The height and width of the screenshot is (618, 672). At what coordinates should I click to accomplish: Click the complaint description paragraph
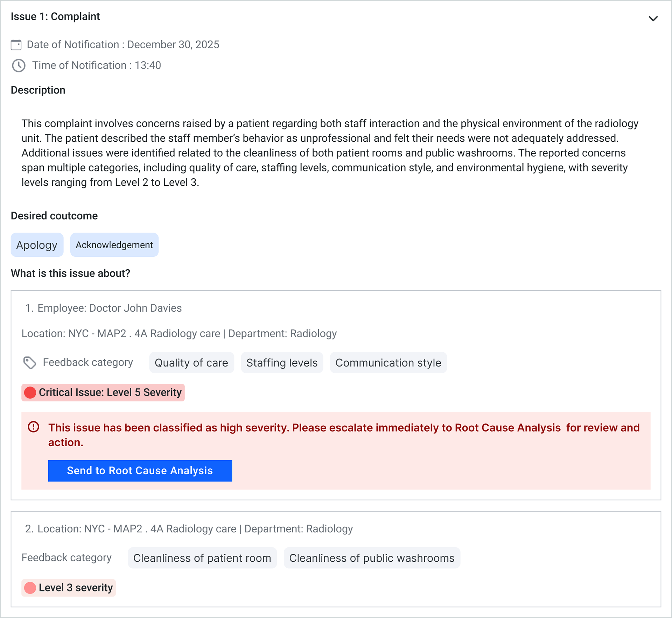[330, 153]
